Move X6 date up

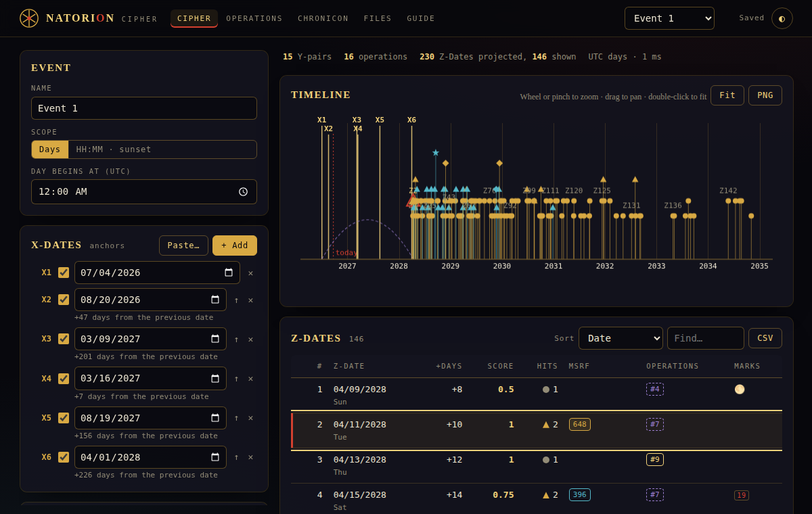coord(236,457)
